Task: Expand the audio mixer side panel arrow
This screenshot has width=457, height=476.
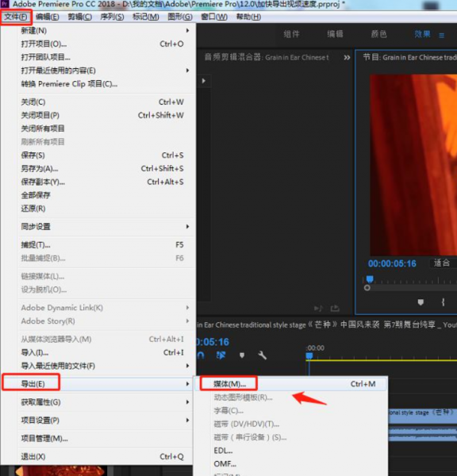Action: point(204,81)
